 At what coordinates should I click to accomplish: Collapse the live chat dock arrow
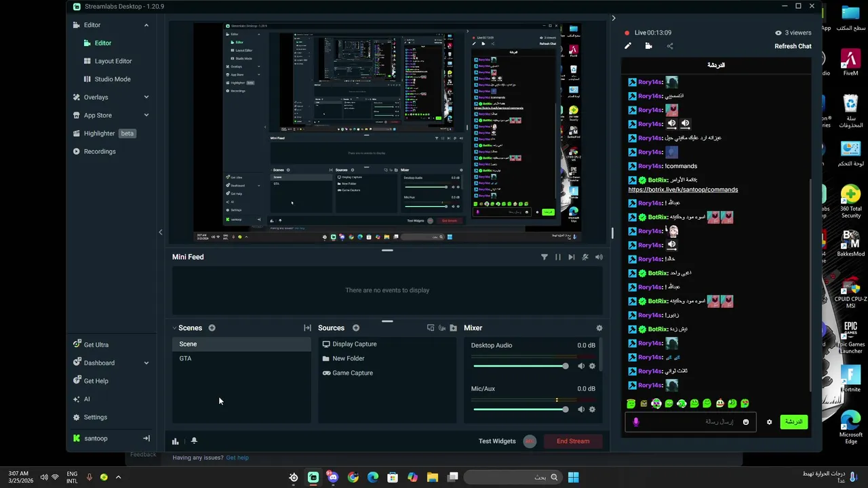(613, 18)
